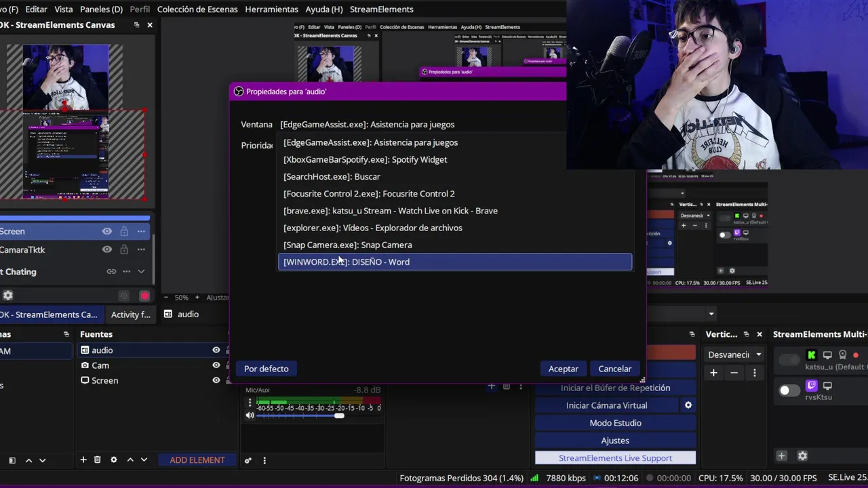Image resolution: width=868 pixels, height=488 pixels.
Task: Open StreamElements Multi-stream settings gear
Action: [x=802, y=456]
